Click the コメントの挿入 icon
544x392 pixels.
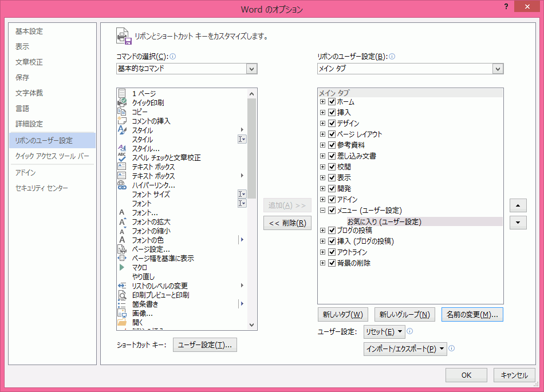click(x=122, y=121)
